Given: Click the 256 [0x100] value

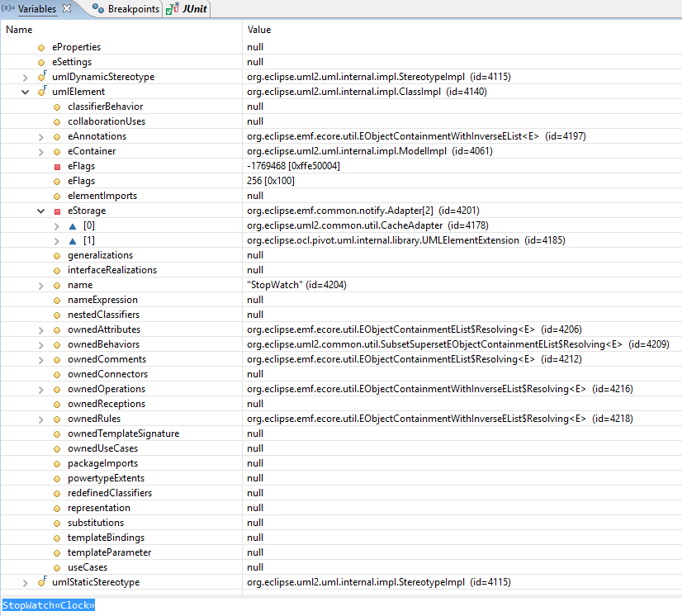Looking at the screenshot, I should coord(271,181).
